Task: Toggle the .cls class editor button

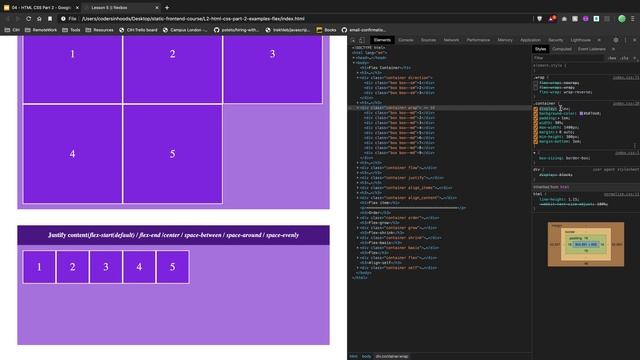Action: pyautogui.click(x=624, y=58)
